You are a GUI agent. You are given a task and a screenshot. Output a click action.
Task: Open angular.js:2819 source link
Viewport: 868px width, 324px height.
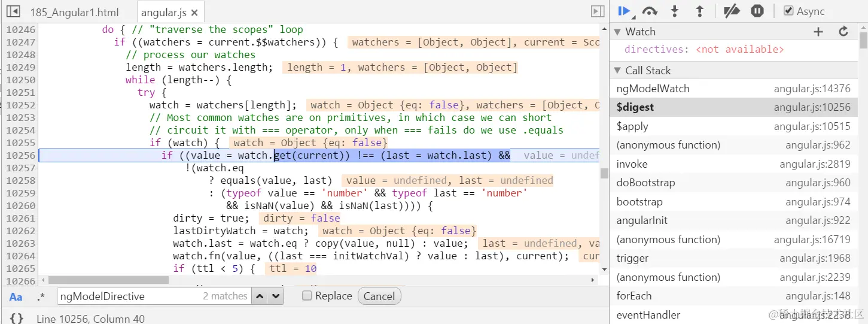click(x=815, y=164)
